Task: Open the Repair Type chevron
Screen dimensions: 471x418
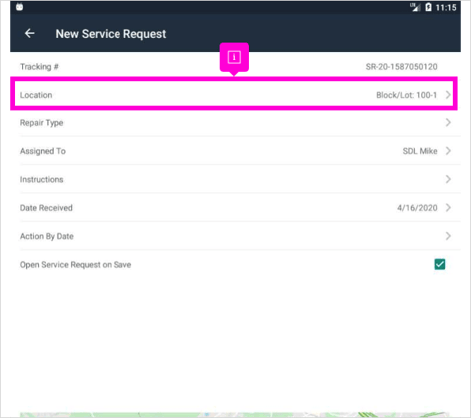Action: point(448,123)
